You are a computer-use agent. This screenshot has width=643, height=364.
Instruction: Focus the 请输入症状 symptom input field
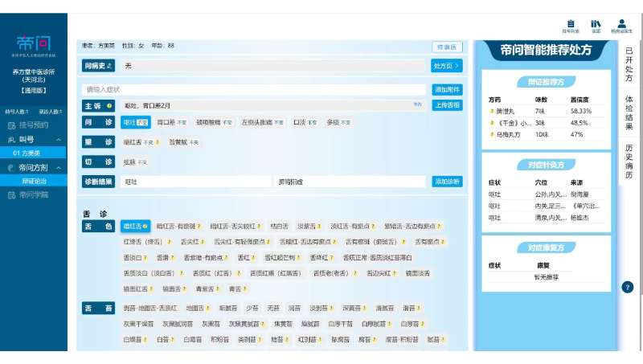click(254, 90)
